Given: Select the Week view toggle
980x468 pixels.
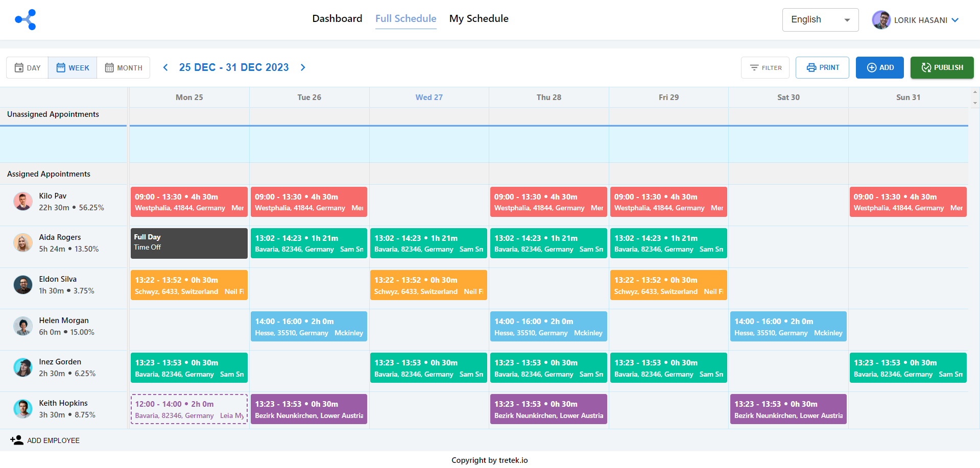Looking at the screenshot, I should click(x=73, y=67).
